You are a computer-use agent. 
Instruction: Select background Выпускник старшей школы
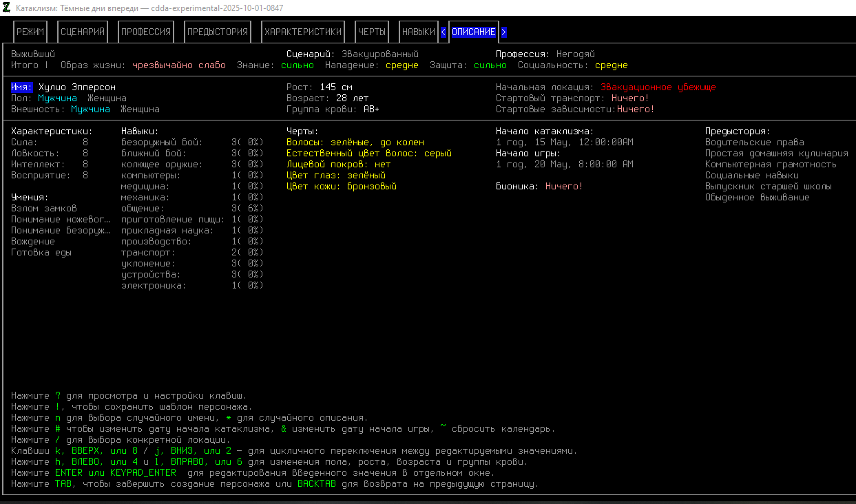(x=769, y=187)
